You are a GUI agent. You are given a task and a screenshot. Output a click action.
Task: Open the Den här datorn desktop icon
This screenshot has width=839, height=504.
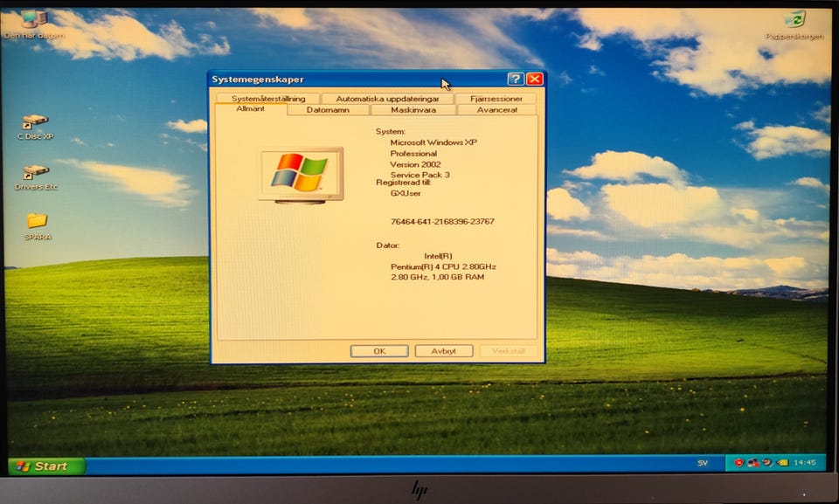[x=34, y=24]
